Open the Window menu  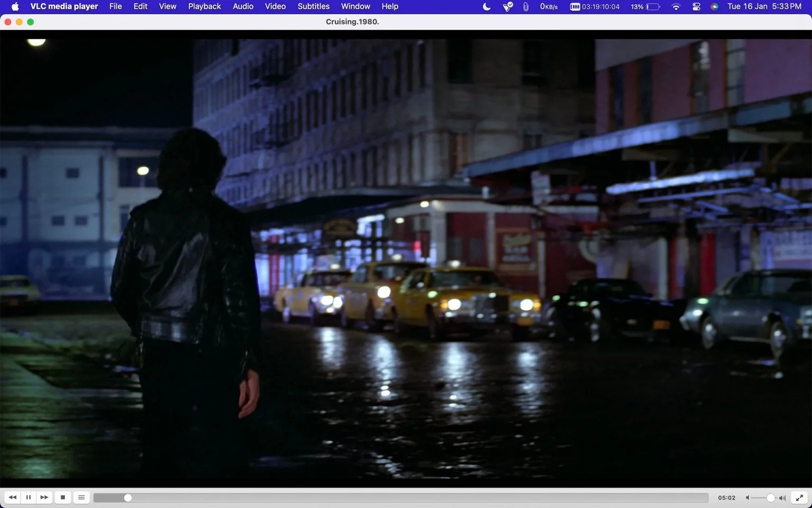[x=355, y=6]
